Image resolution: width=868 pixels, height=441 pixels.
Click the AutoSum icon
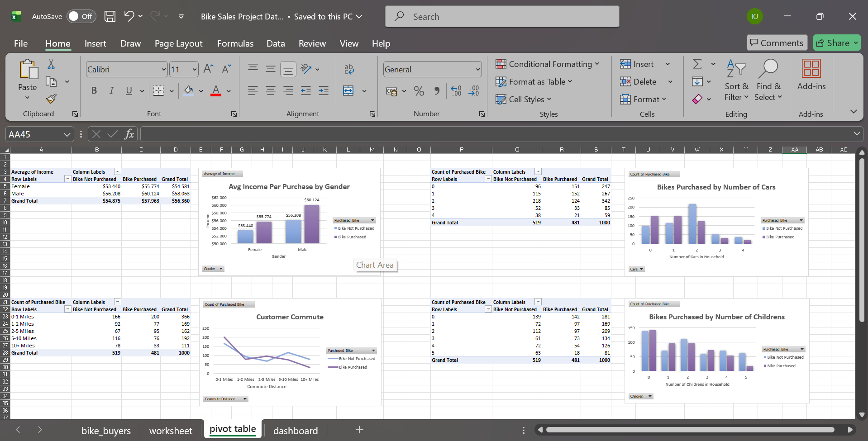coord(697,63)
